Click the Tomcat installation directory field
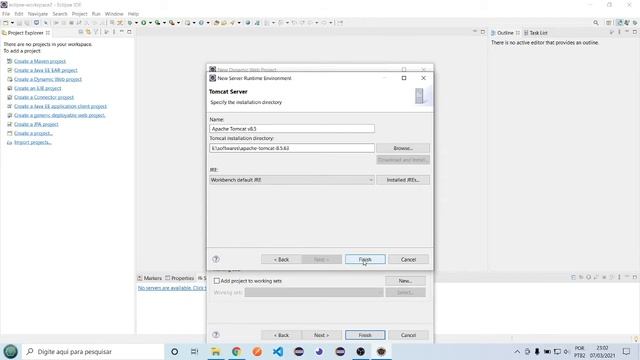 pos(292,148)
